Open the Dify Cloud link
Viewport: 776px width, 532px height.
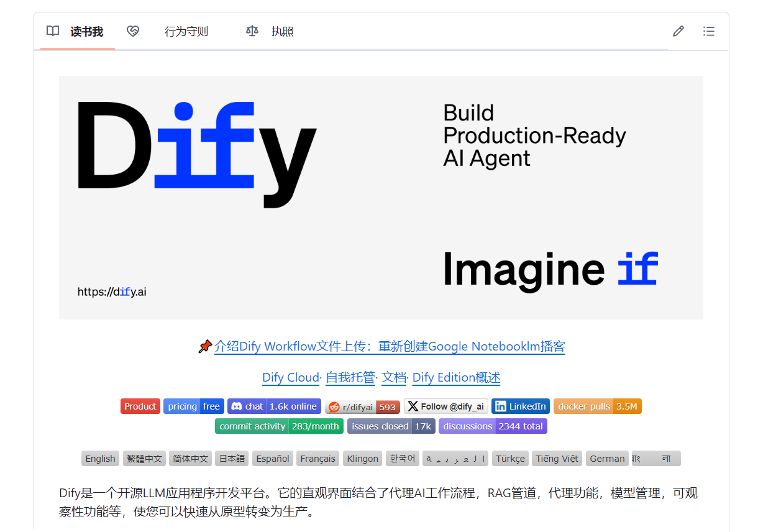tap(291, 377)
